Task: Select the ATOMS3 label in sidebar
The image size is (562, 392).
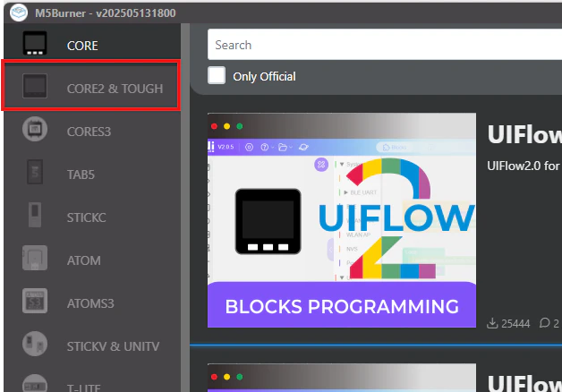Action: (x=90, y=303)
